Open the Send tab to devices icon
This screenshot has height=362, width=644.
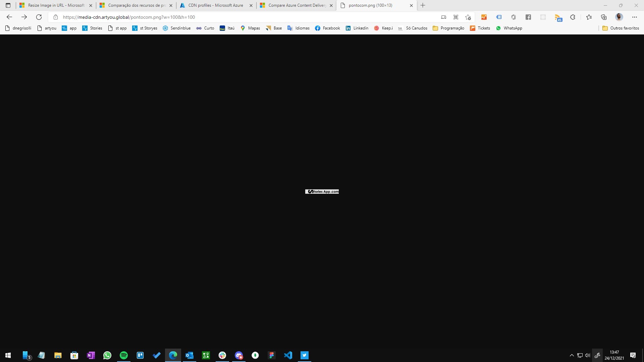443,17
